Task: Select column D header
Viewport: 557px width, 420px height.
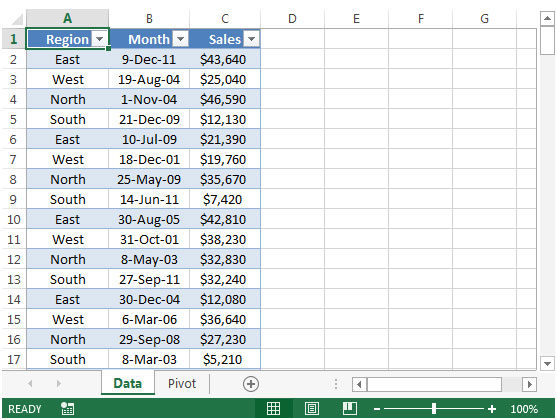Action: (292, 18)
